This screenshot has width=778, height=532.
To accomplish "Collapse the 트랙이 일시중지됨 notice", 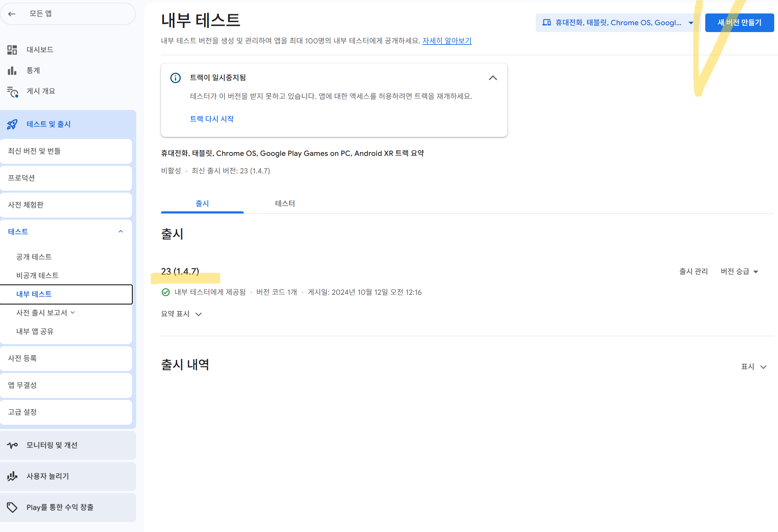I will [493, 78].
